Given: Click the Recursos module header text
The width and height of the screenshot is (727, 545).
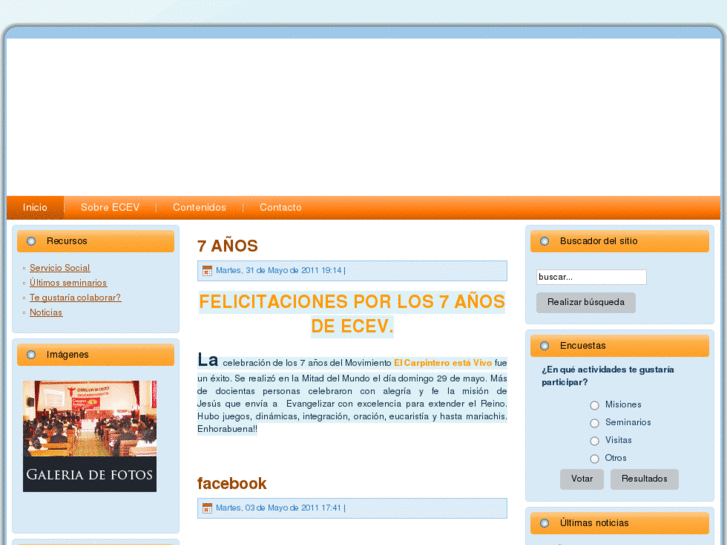Looking at the screenshot, I should (67, 241).
